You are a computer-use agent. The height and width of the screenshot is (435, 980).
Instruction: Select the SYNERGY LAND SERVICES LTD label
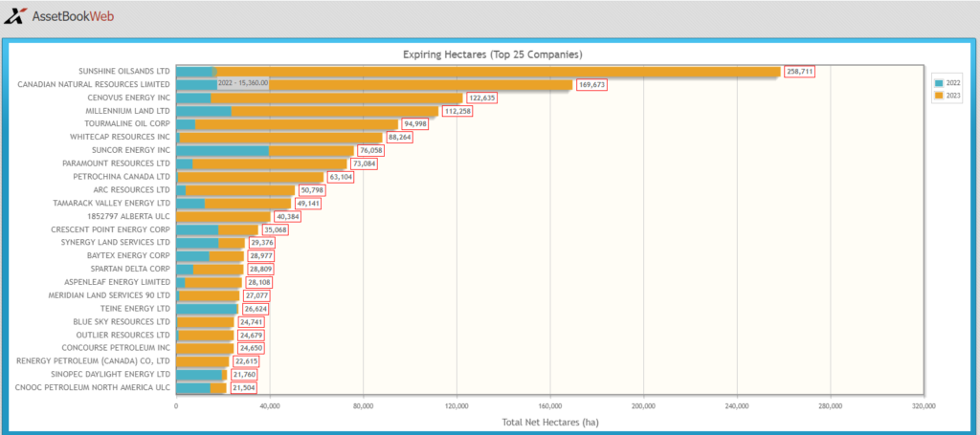(x=115, y=242)
